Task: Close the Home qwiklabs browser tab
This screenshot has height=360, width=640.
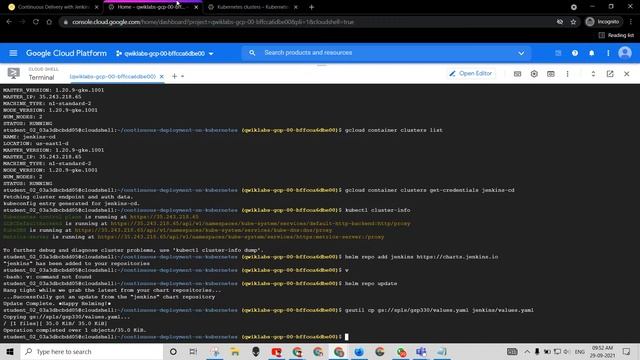Action: coord(196,7)
